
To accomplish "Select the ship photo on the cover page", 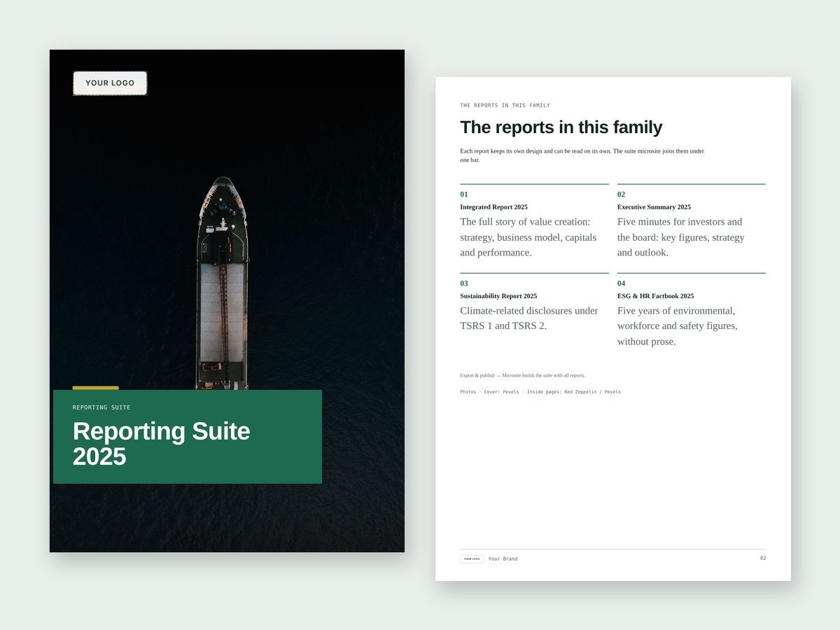I will 227,301.
